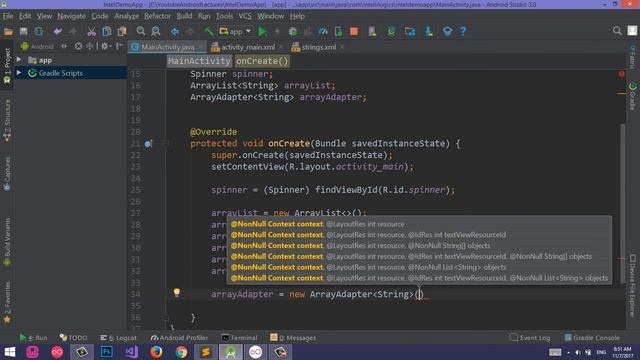Open the Android Profiler tool window
640x360 pixels.
pos(179,338)
